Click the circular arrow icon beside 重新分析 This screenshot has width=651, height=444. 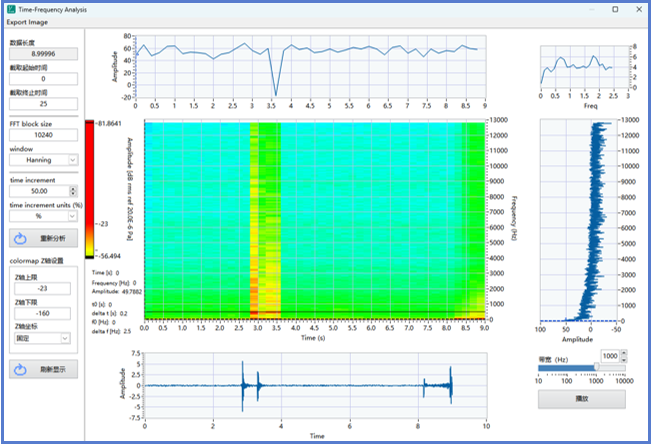pyautogui.click(x=22, y=238)
